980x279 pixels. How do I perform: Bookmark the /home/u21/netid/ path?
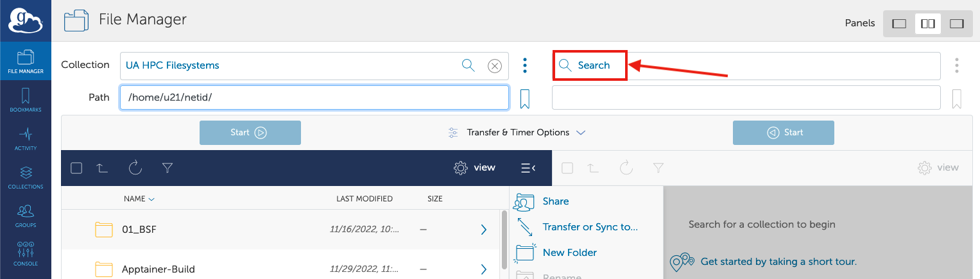coord(524,99)
